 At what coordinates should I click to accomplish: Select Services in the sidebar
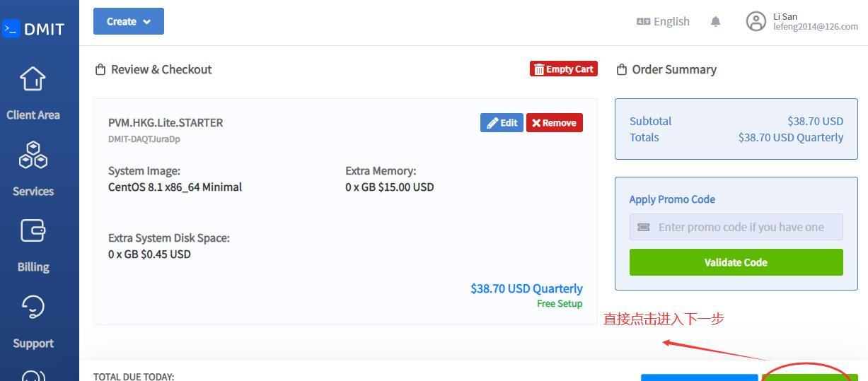click(33, 192)
